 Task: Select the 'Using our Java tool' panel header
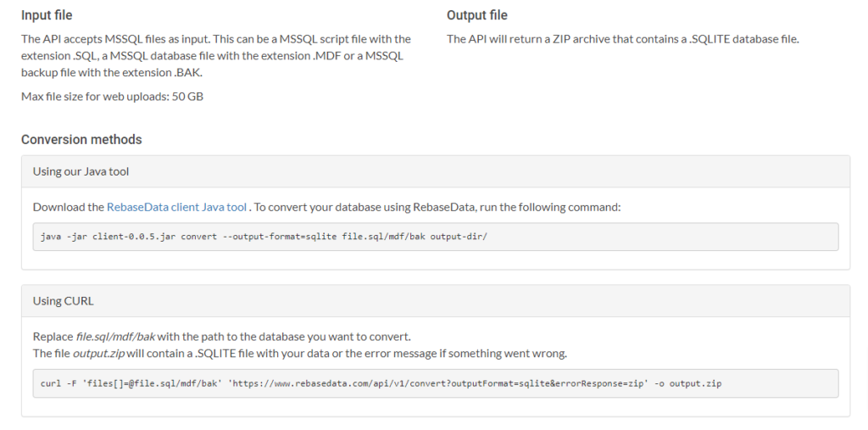pyautogui.click(x=436, y=172)
